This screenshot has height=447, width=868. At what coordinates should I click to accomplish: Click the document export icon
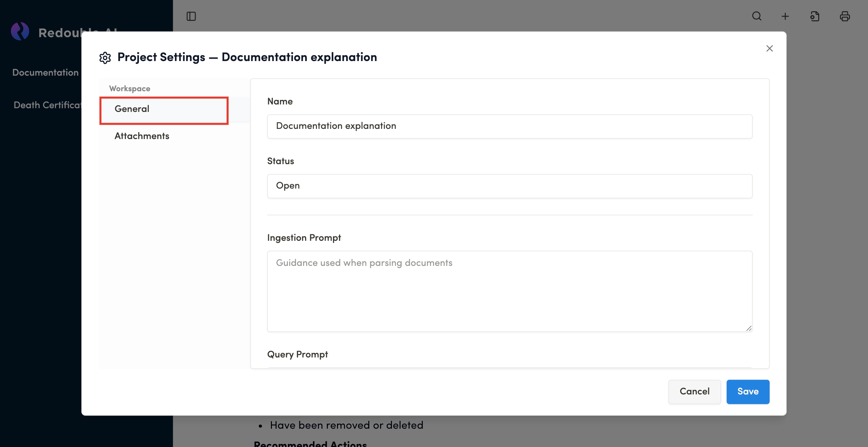(815, 16)
